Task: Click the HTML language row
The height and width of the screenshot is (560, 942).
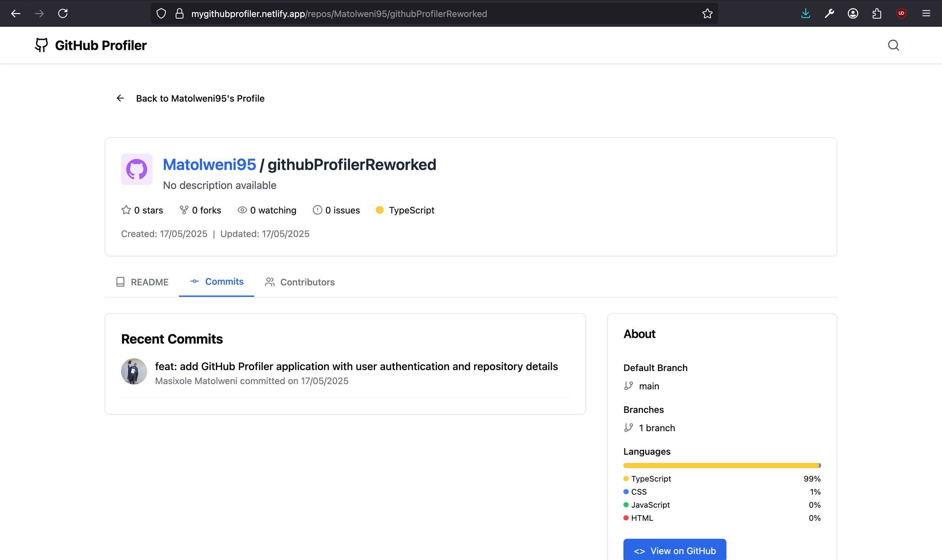Action: 722,518
